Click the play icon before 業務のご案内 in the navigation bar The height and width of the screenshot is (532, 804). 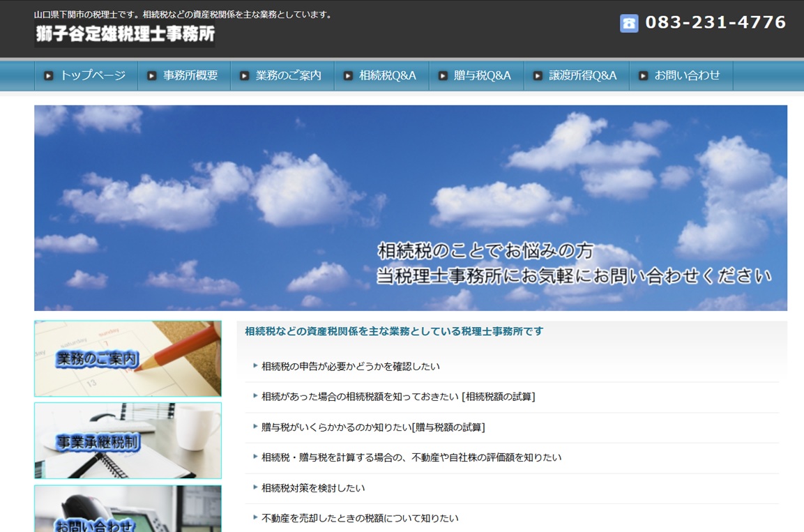point(244,76)
